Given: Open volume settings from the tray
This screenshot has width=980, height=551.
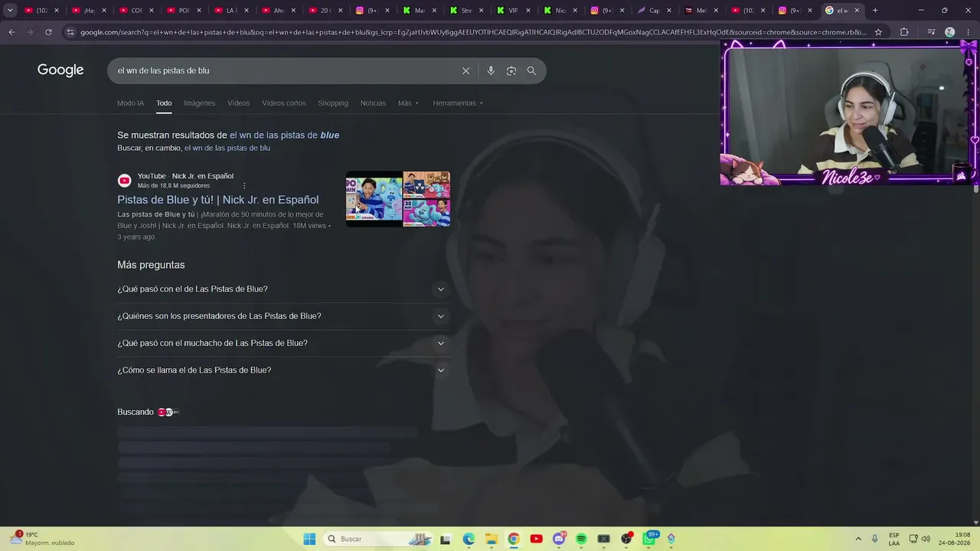Looking at the screenshot, I should (926, 539).
